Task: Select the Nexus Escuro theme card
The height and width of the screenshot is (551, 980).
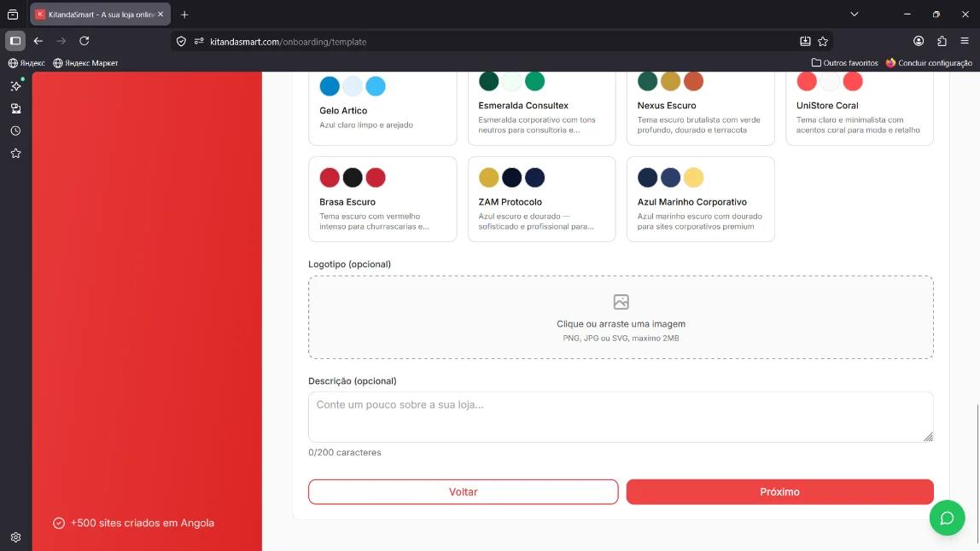Action: (701, 108)
